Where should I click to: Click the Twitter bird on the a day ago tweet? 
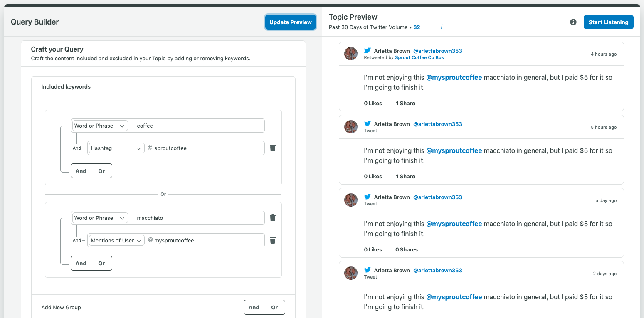tap(368, 197)
